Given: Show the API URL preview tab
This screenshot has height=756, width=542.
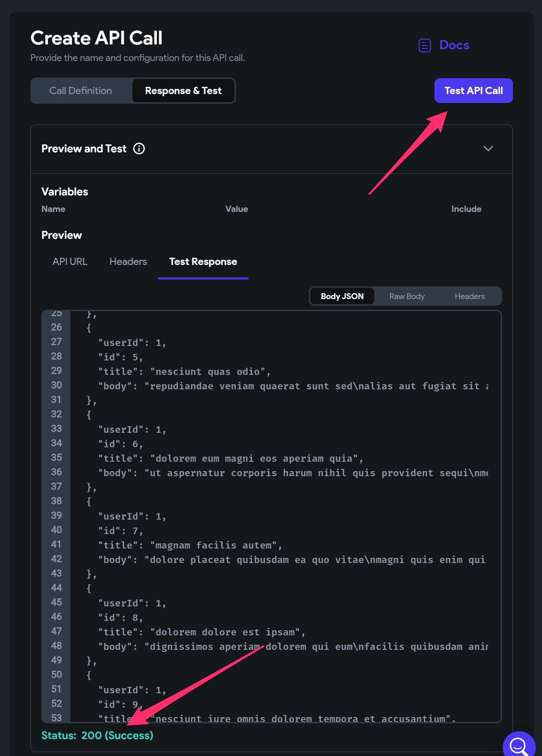Looking at the screenshot, I should (x=70, y=262).
